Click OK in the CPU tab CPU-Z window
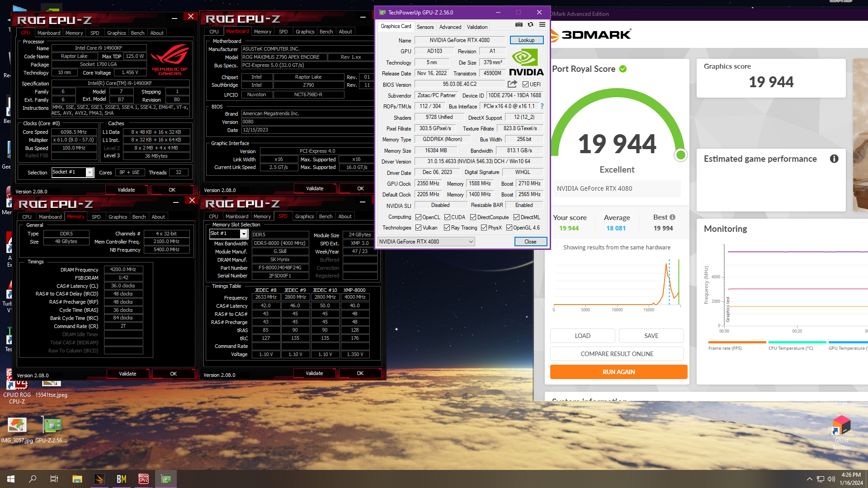The height and width of the screenshot is (488, 868). pyautogui.click(x=172, y=190)
